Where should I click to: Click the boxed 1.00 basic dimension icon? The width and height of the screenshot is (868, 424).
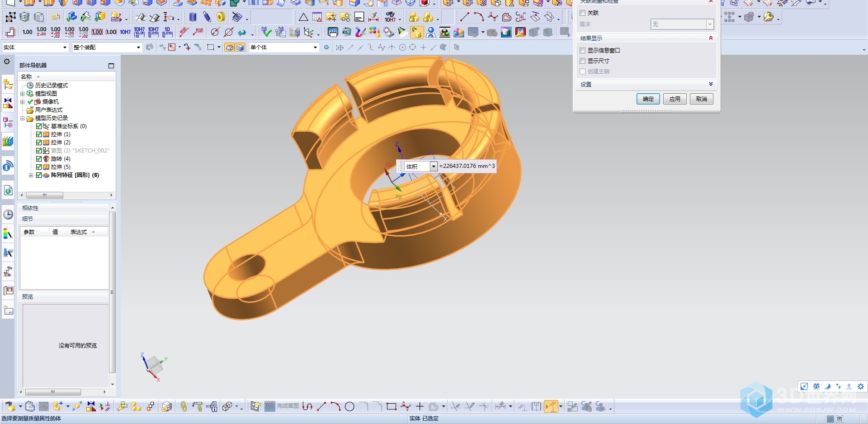tap(97, 32)
